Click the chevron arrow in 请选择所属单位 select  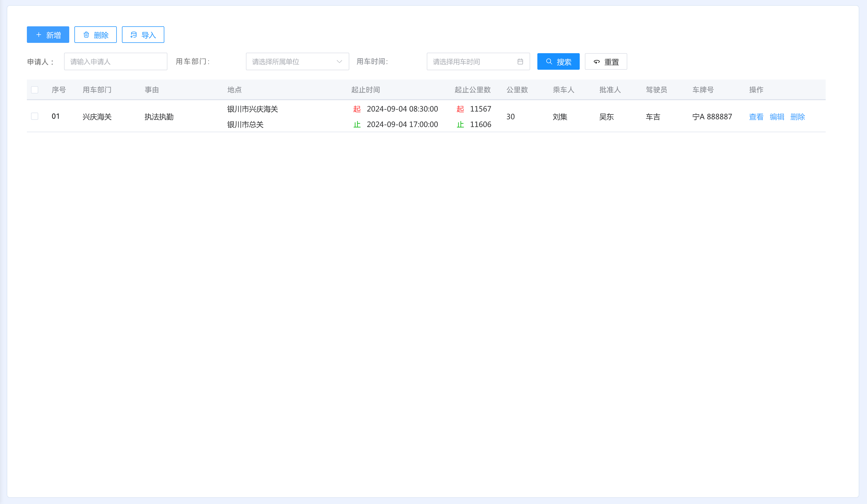(x=339, y=61)
